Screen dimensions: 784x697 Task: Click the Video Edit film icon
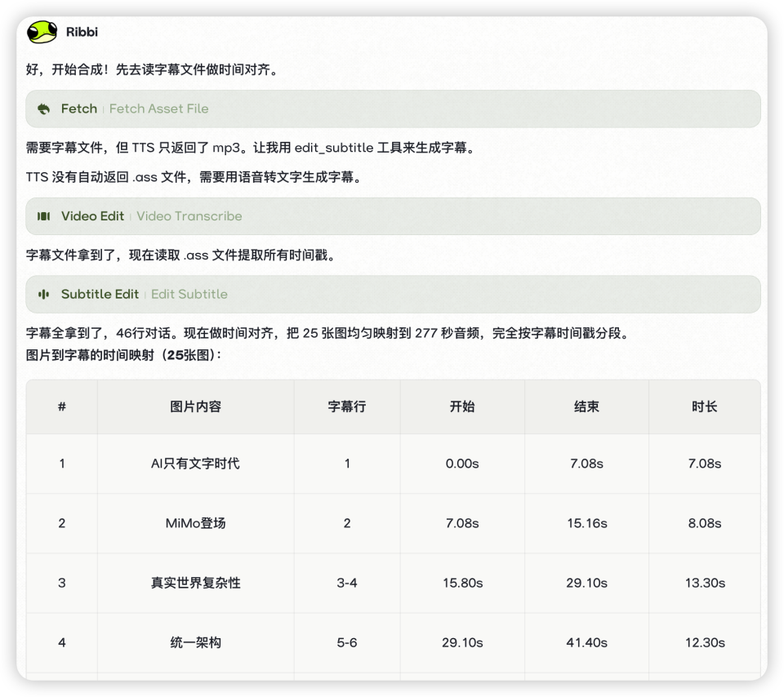point(44,216)
